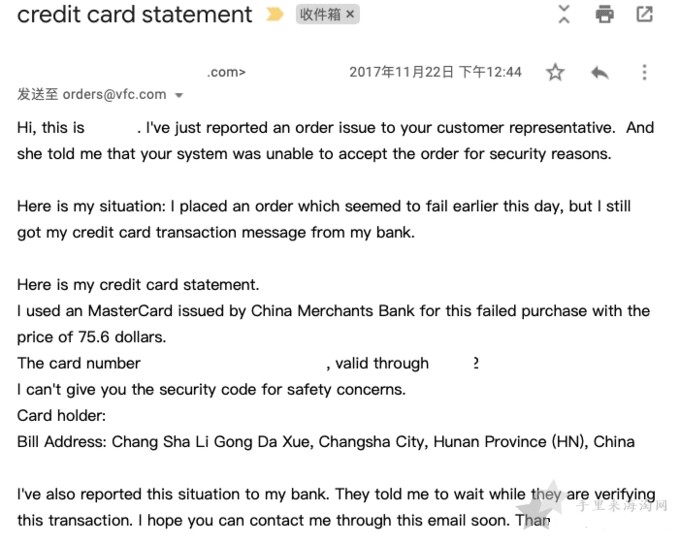Star this message
The width and height of the screenshot is (680, 544).
tap(555, 72)
